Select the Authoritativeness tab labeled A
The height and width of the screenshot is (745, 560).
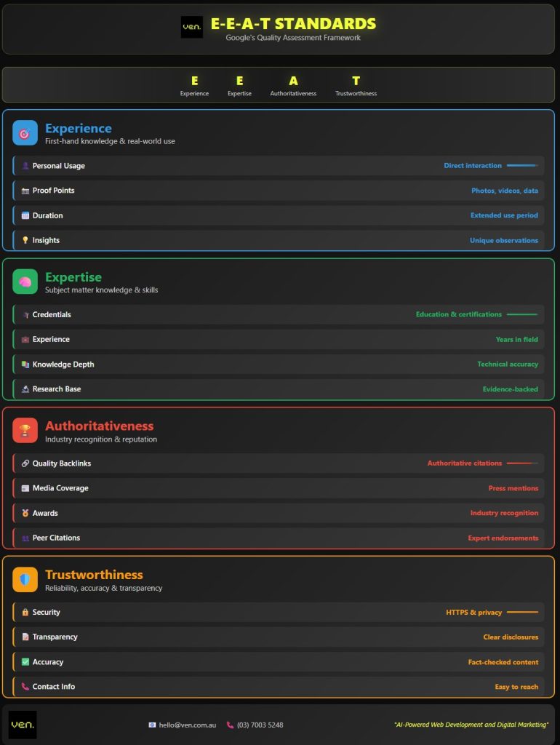pyautogui.click(x=293, y=85)
